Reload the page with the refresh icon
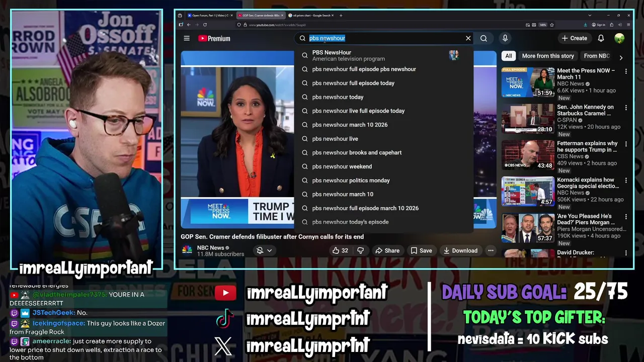The height and width of the screenshot is (362, 644). tap(205, 25)
